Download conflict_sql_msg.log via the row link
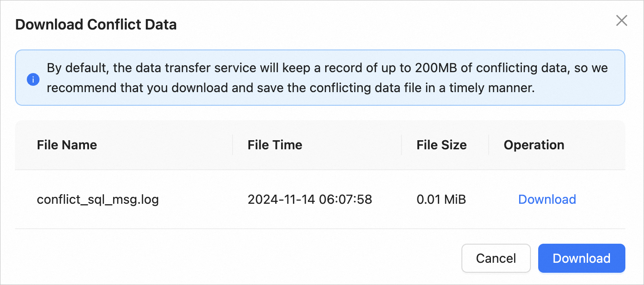The height and width of the screenshot is (285, 644). 547,199
